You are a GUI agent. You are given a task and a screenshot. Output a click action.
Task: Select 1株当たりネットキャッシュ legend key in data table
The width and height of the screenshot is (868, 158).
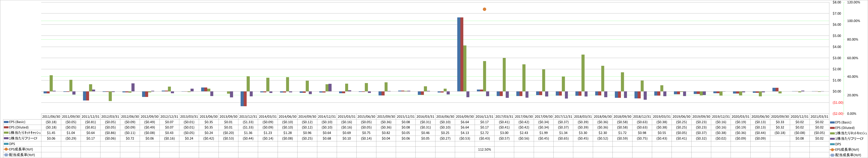[x=6, y=133]
